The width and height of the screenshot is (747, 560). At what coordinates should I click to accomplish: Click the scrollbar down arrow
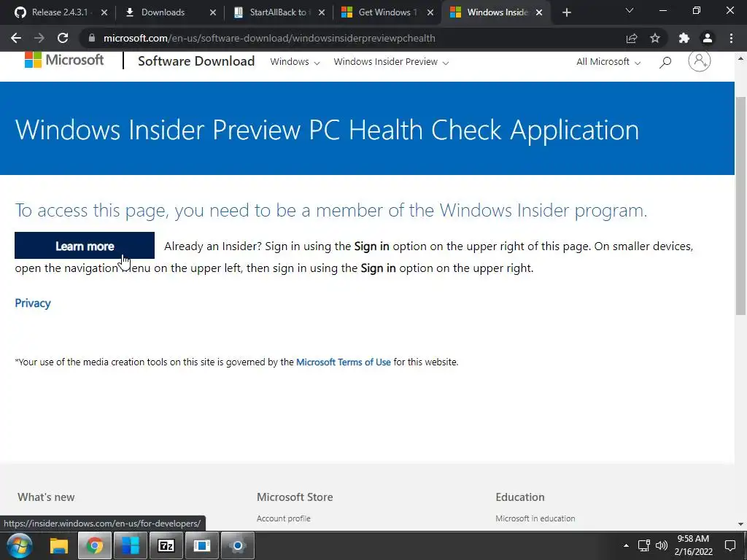(x=740, y=524)
